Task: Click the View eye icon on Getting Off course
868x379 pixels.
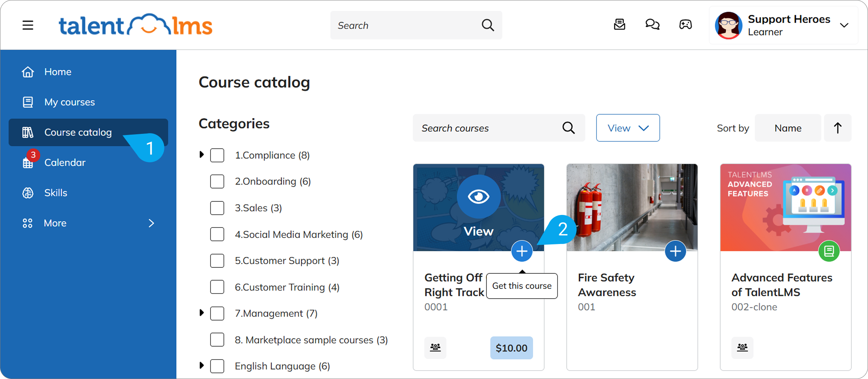Action: coord(478,196)
